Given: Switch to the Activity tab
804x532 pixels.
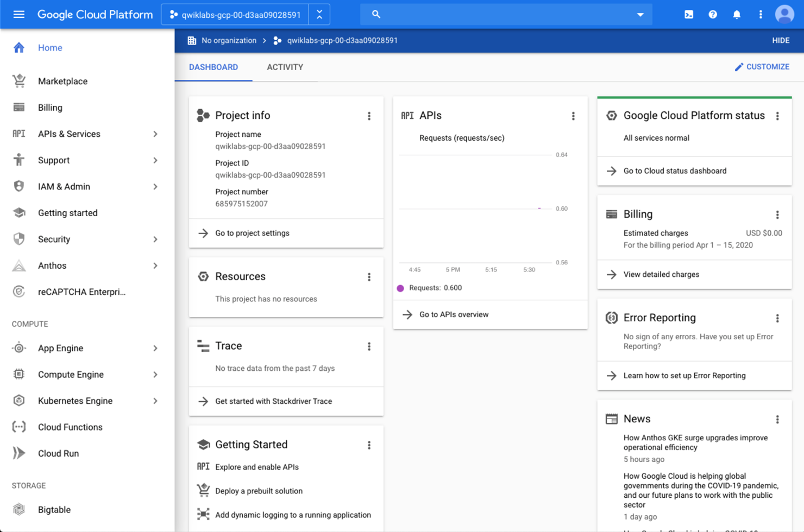Looking at the screenshot, I should [x=285, y=67].
